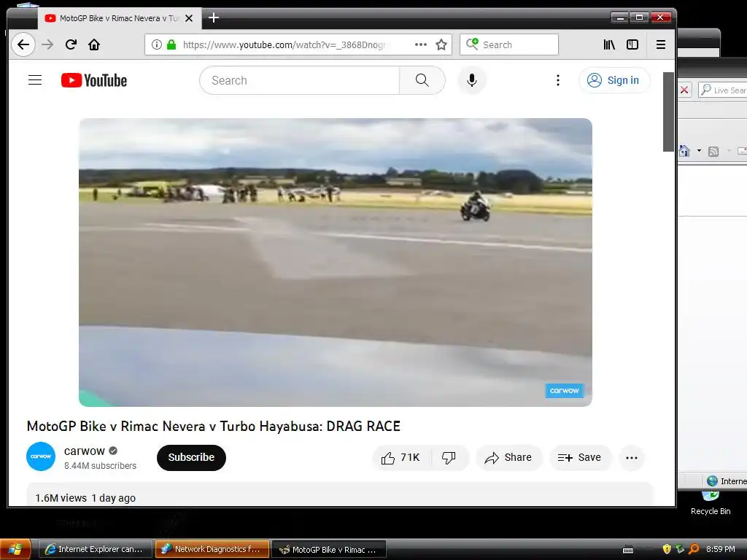Click the red X stop button in Internet Explorer
The image size is (747, 560).
[x=684, y=90]
